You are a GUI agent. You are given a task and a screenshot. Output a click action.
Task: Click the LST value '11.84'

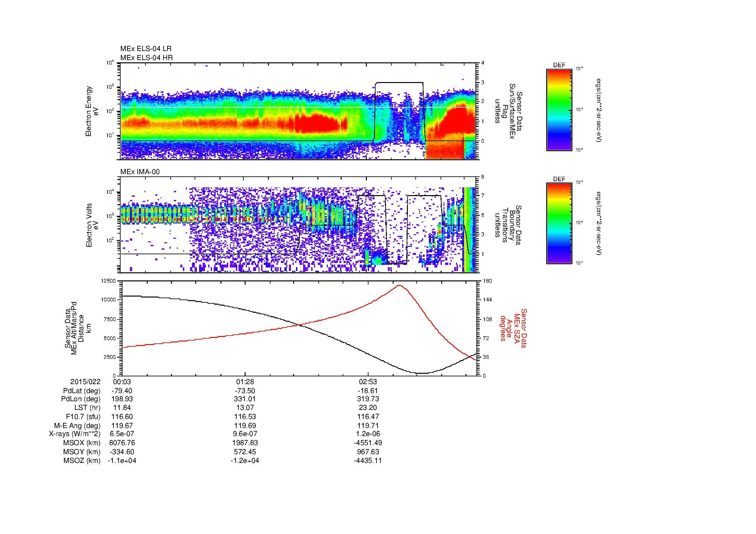[x=122, y=408]
